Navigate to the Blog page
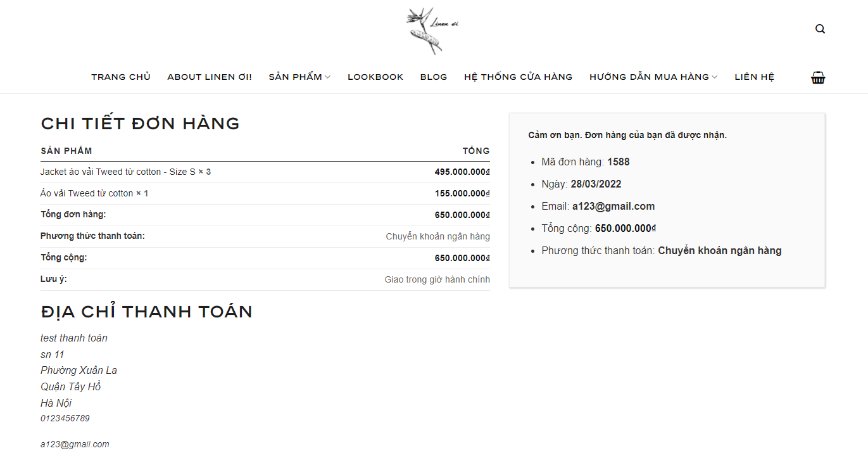 [434, 77]
